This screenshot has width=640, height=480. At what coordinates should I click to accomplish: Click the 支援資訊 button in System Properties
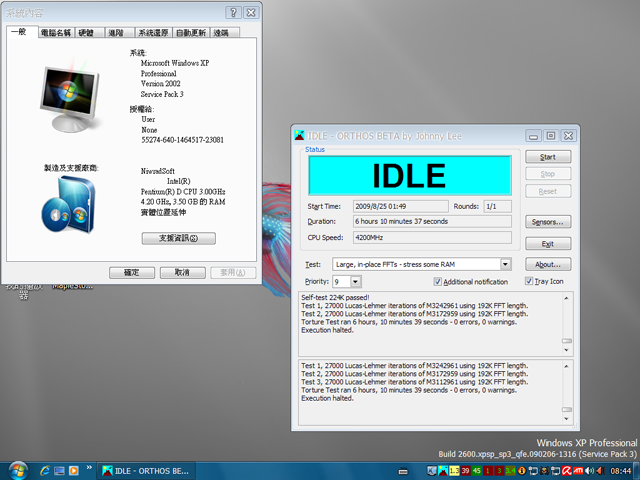point(178,238)
